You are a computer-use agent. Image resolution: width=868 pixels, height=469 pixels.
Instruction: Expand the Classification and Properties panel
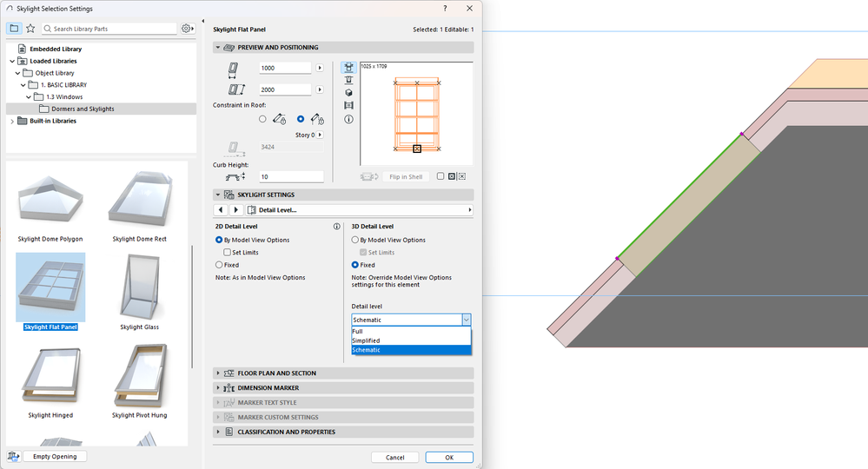click(286, 432)
